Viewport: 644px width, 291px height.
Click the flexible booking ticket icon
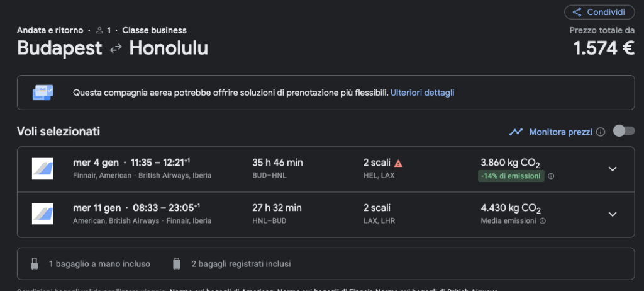pos(43,93)
